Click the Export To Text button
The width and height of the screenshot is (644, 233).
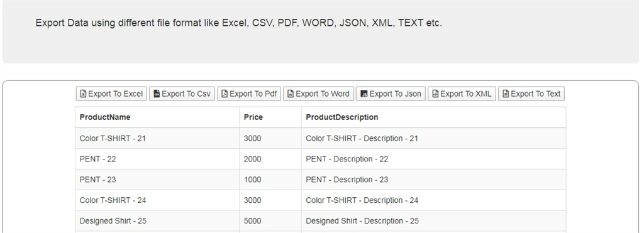[531, 94]
